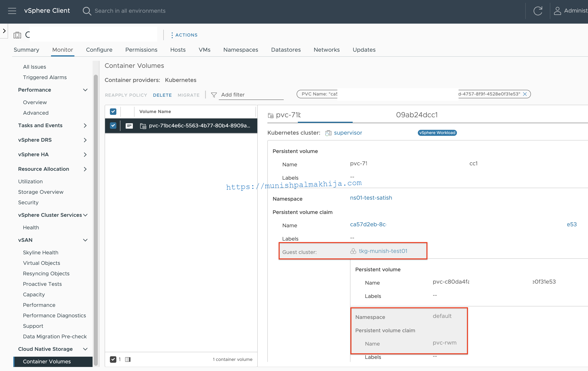The image size is (588, 371).
Task: Collapse vSphere Cluster Services section
Action: point(85,215)
